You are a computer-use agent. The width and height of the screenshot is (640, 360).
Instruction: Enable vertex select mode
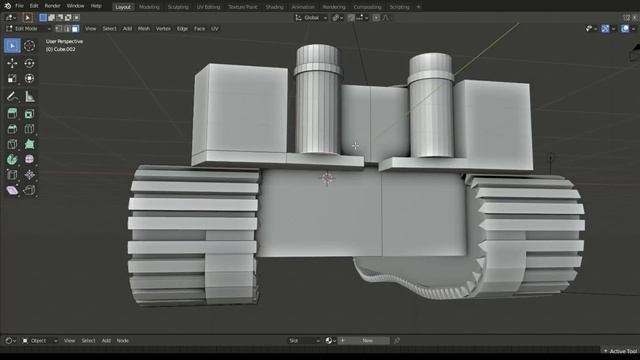59,29
